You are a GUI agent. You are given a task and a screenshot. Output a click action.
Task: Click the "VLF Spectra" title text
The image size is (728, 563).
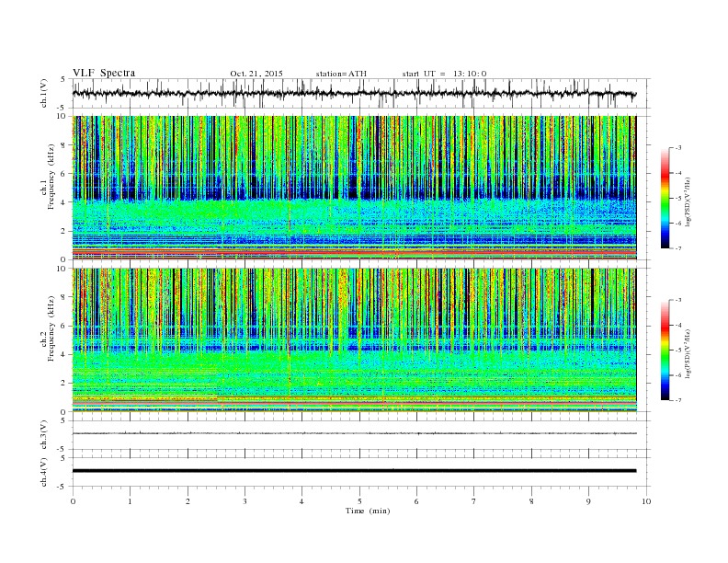tap(104, 73)
